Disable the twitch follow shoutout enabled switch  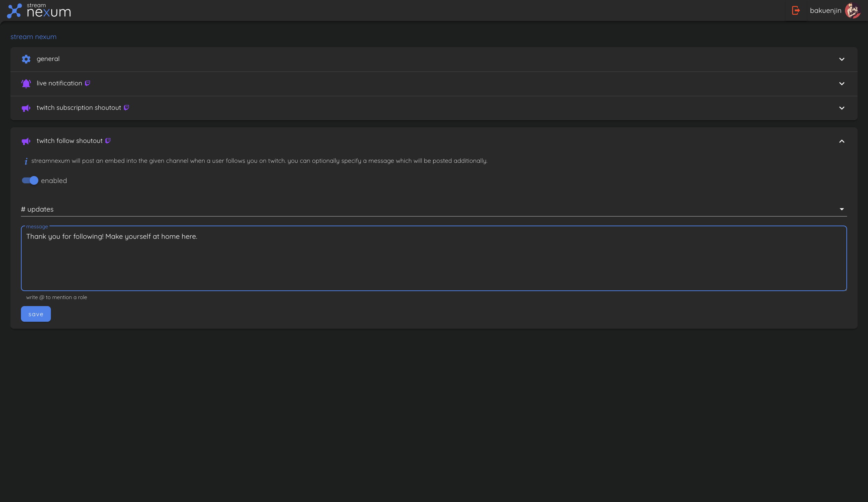30,181
